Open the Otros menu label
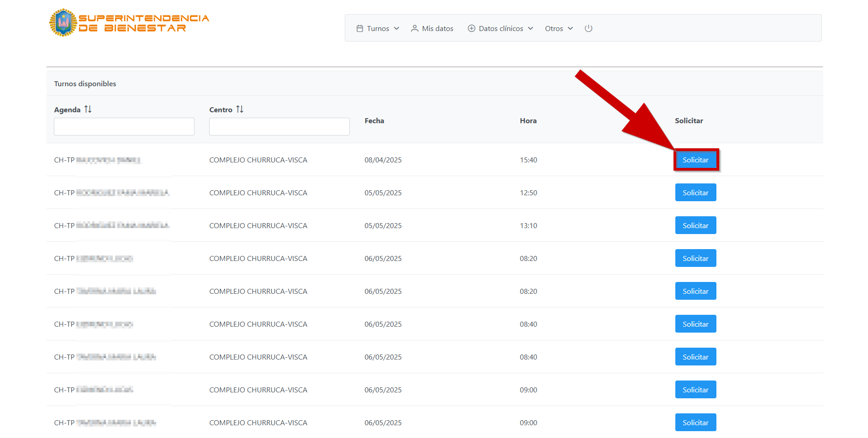Viewport: 868px width, 438px height. pyautogui.click(x=554, y=28)
